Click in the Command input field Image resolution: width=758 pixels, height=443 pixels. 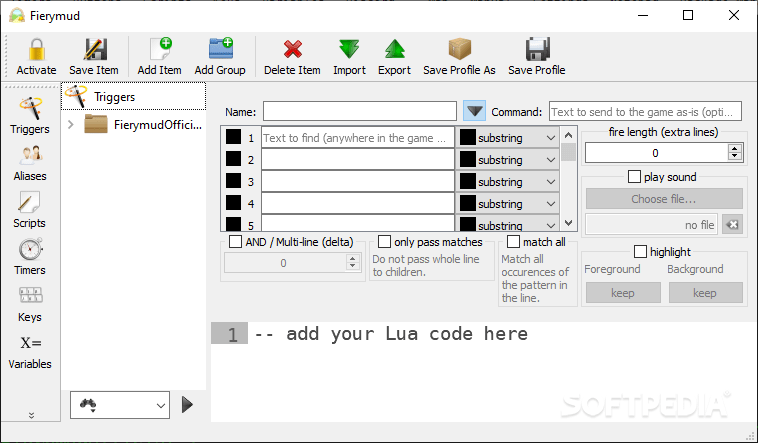coord(645,111)
